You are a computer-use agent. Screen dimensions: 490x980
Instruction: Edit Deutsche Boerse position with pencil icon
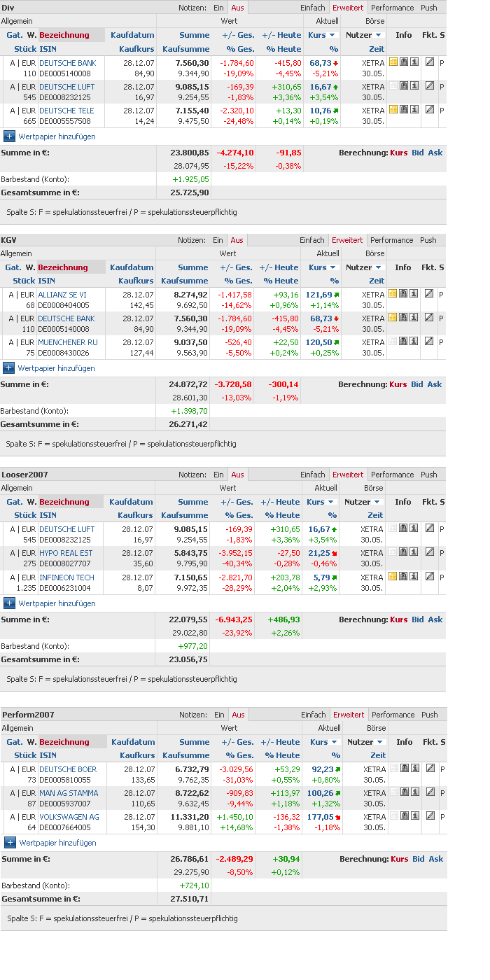coord(430,768)
